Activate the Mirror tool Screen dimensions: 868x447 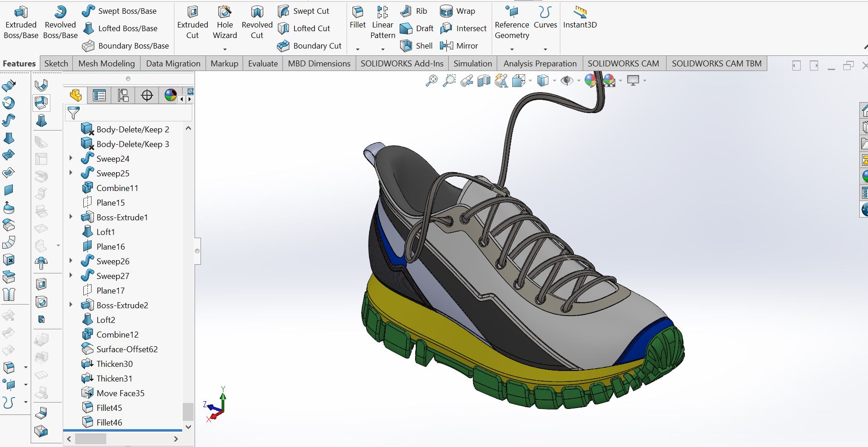click(459, 46)
